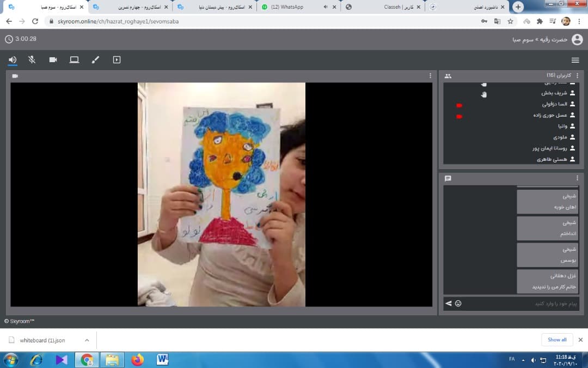Open Firefox from the Windows taskbar
The width and height of the screenshot is (588, 368).
(x=137, y=360)
